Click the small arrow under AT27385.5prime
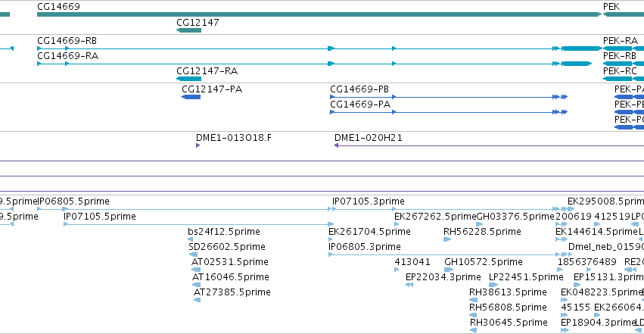Image resolution: width=644 pixels, height=334 pixels. click(198, 301)
